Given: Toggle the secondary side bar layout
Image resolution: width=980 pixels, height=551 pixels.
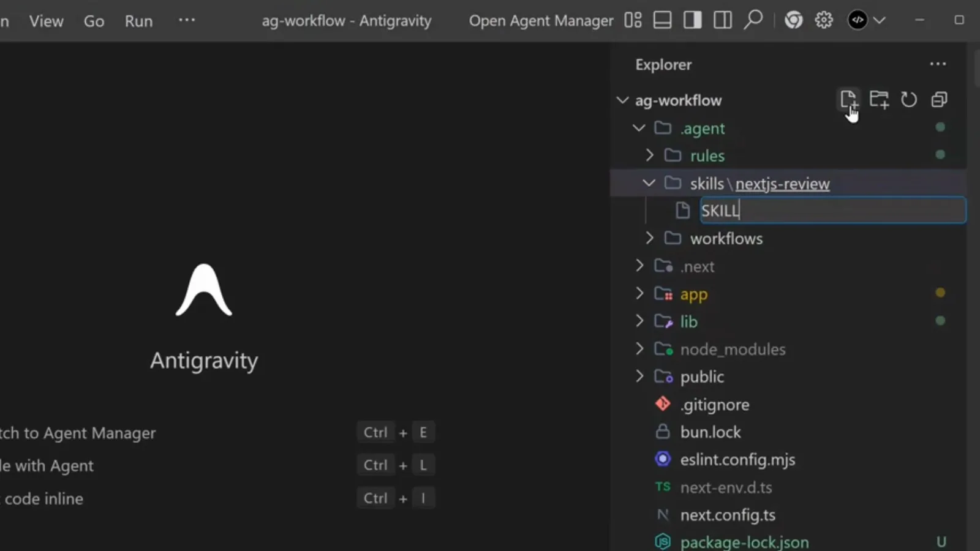Looking at the screenshot, I should coord(723,20).
